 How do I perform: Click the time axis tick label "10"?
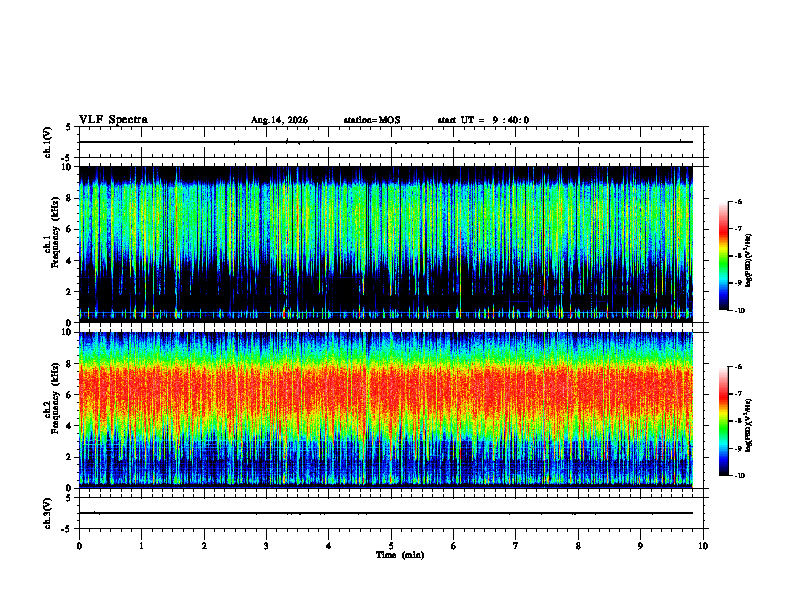703,546
